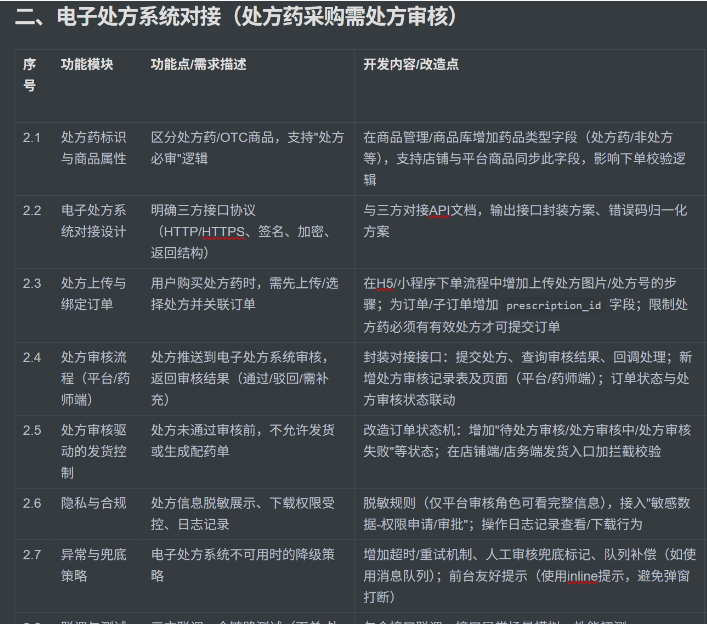The height and width of the screenshot is (624, 707).
Task: Select the 处方上传与绑定订单 module cell
Action: tap(94, 293)
